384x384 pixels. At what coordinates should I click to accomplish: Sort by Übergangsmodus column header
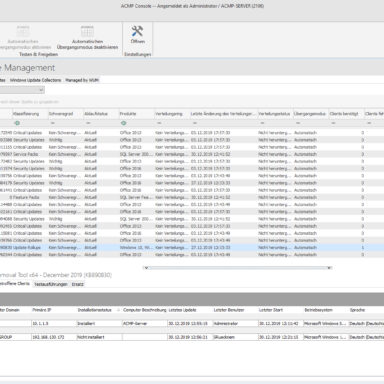(x=311, y=114)
